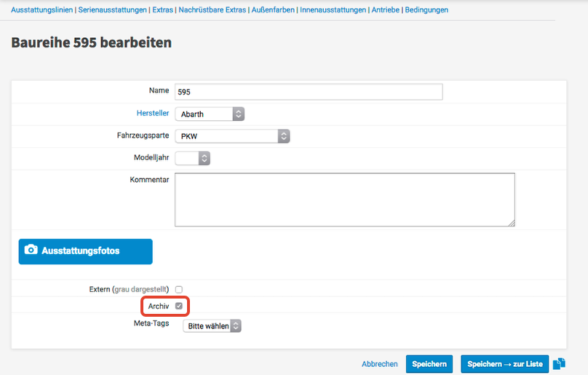Uncheck the Archiv checkbox
The height and width of the screenshot is (375, 588).
coord(179,307)
